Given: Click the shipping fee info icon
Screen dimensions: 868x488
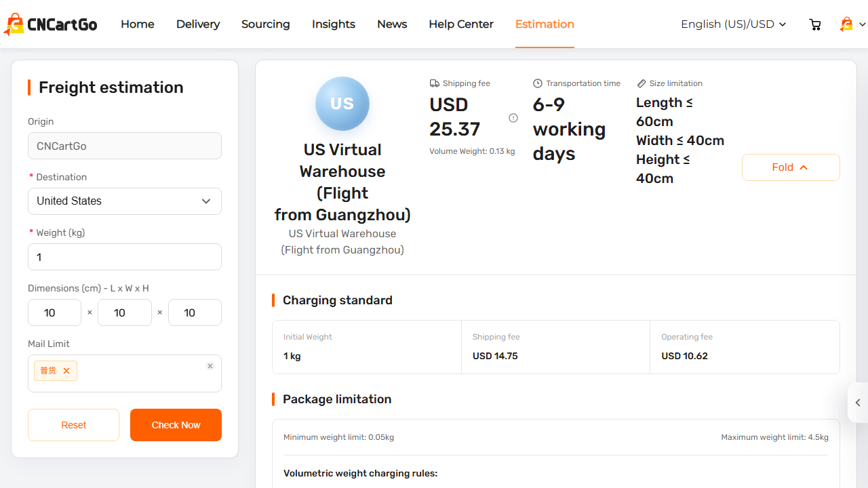Looking at the screenshot, I should tap(513, 118).
